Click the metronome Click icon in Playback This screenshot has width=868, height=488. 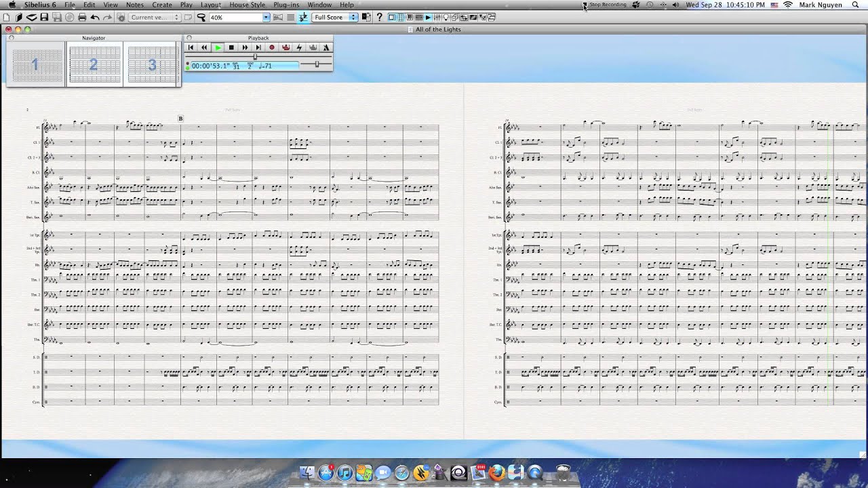click(326, 47)
